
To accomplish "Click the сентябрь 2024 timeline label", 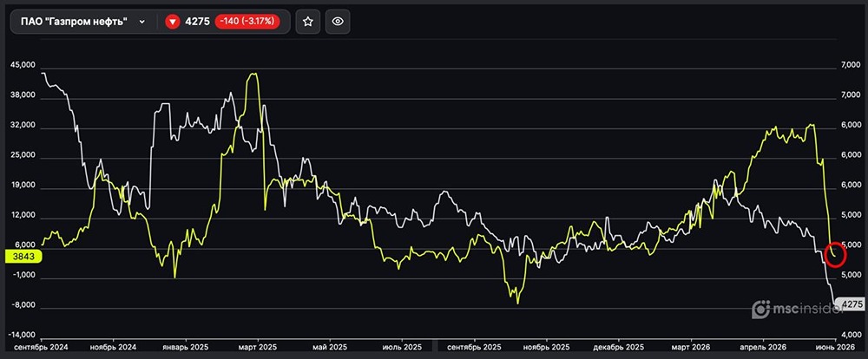I will pos(42,348).
